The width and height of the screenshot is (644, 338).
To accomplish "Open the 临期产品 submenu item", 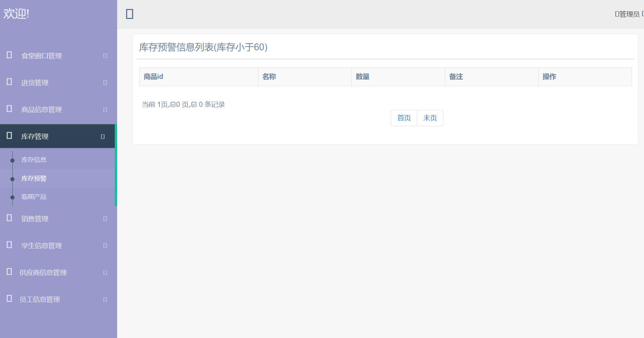I will 33,196.
